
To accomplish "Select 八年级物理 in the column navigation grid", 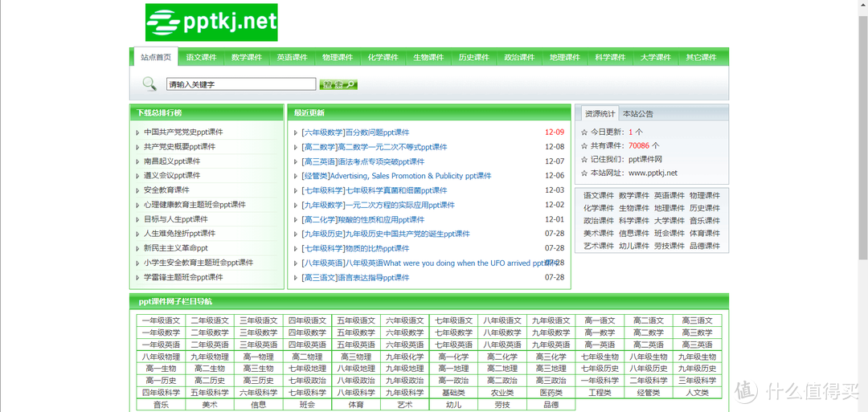I will (x=161, y=357).
